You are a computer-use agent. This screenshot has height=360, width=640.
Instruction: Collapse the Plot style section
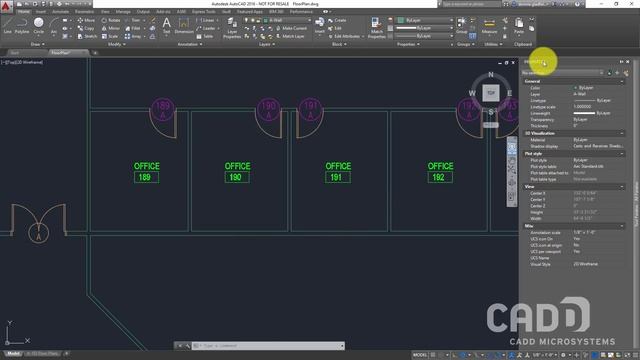tap(622, 153)
